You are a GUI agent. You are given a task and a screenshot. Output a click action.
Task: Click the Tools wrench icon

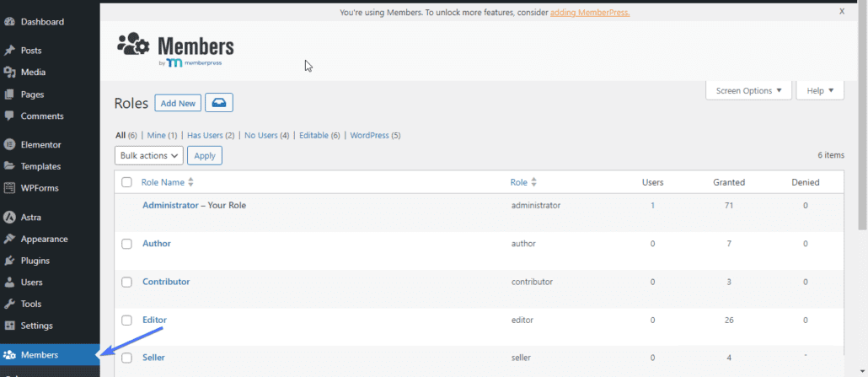pos(9,304)
